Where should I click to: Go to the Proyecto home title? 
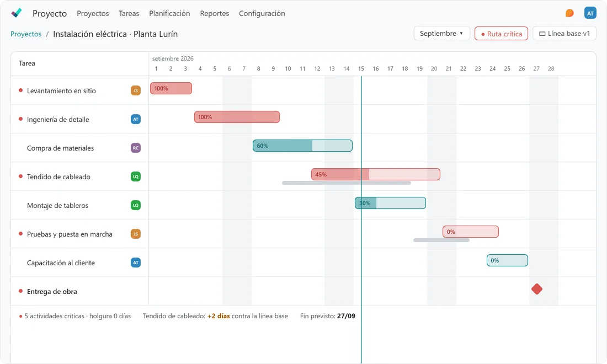50,14
